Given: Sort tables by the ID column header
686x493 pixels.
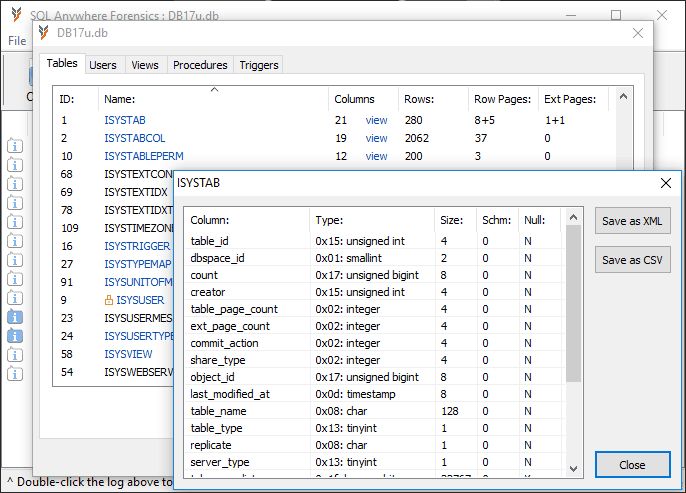Looking at the screenshot, I should pyautogui.click(x=76, y=99).
